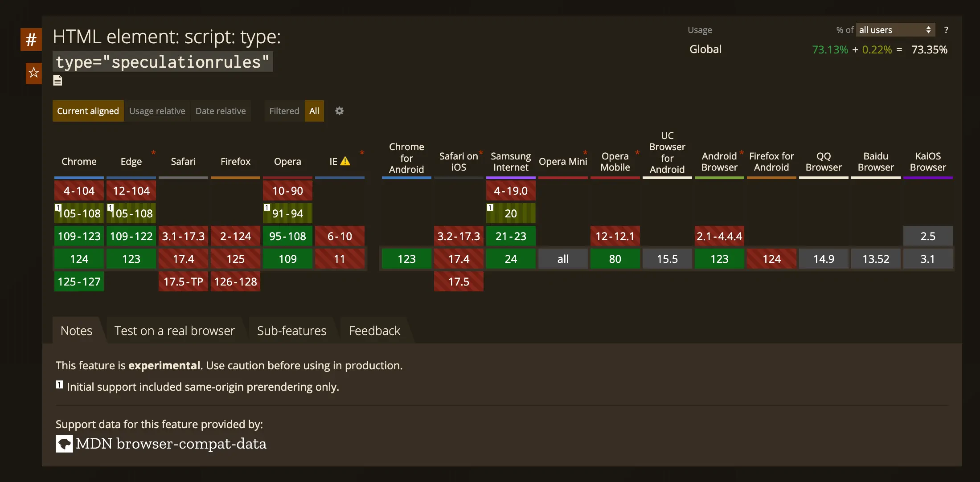Click the 'All' filter button
This screenshot has height=482, width=980.
(x=315, y=111)
